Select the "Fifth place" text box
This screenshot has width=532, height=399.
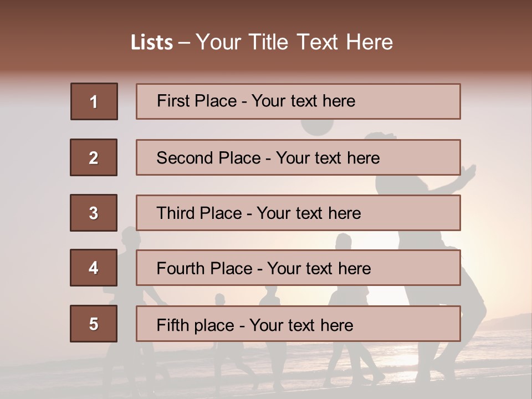pos(298,324)
